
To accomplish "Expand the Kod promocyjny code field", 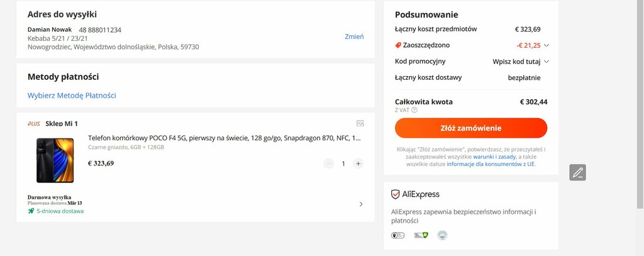I will (547, 62).
